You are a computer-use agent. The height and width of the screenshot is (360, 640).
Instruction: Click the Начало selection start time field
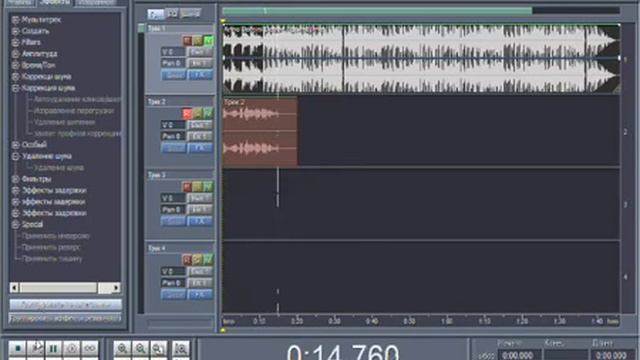pos(519,355)
